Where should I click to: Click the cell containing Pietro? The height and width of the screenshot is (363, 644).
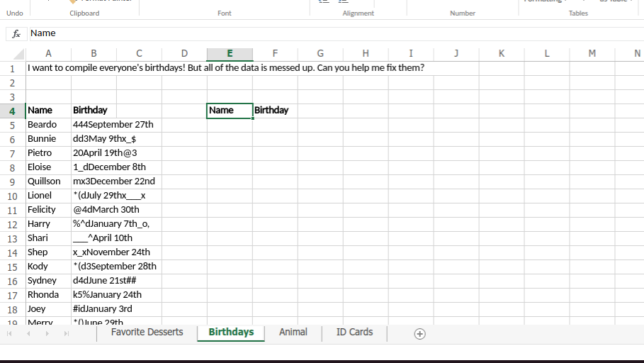tap(48, 153)
